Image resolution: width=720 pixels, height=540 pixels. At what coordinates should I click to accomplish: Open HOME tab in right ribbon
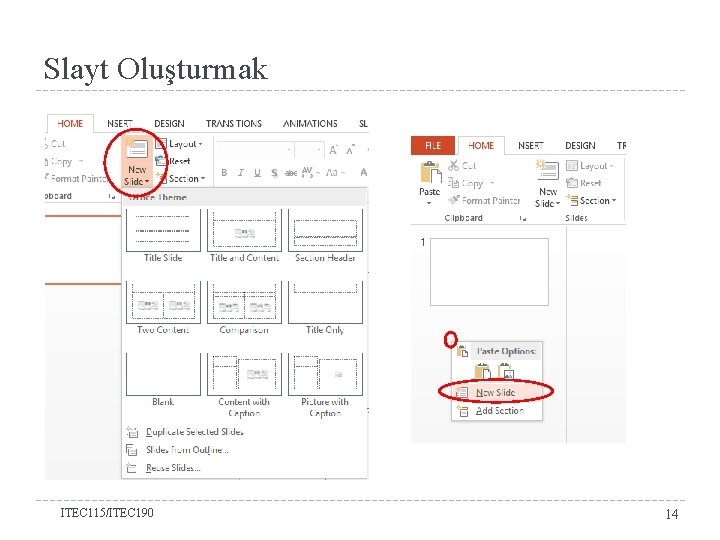[481, 146]
